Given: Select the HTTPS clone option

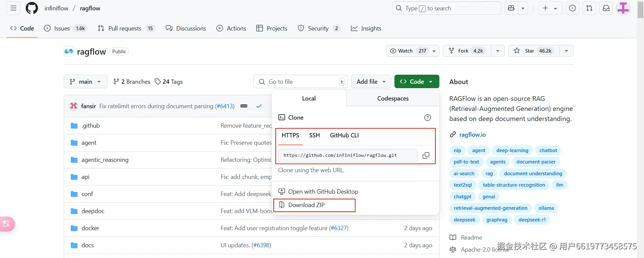Looking at the screenshot, I should (290, 135).
